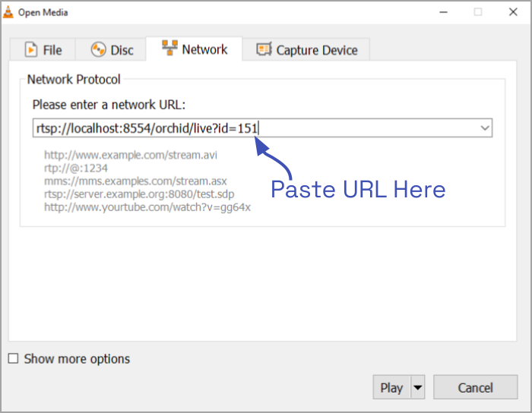The image size is (532, 413).
Task: Click example youtube.com/watch?v=gg64x URL
Action: click(147, 207)
